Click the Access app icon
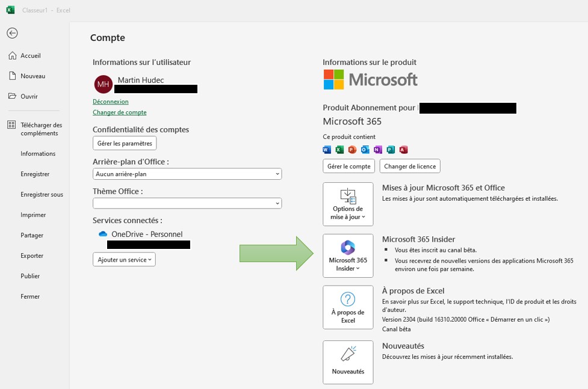 [x=403, y=150]
